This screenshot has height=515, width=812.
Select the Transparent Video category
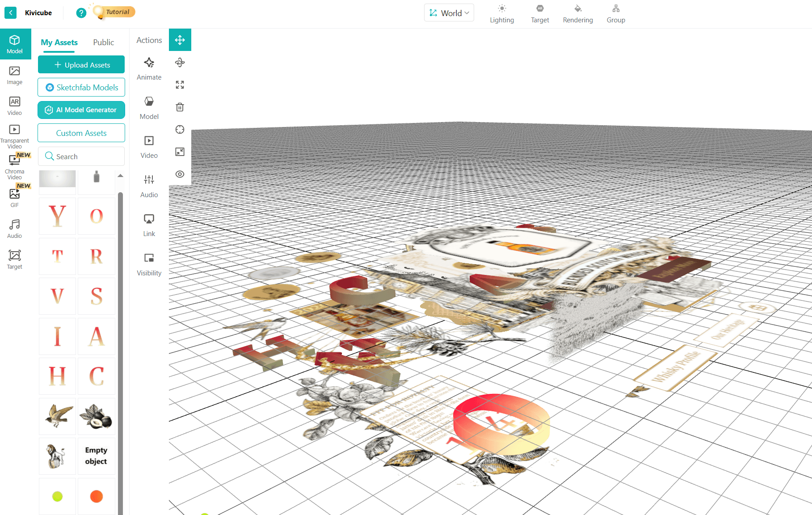[x=15, y=136]
